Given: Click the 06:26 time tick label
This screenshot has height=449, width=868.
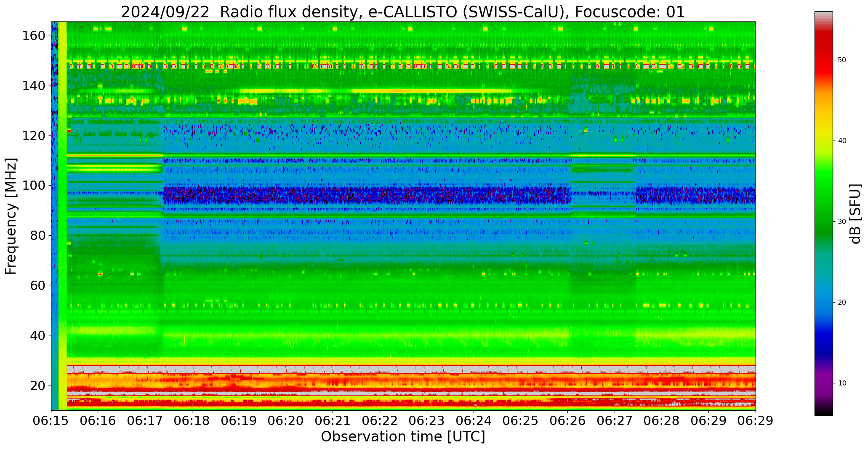Looking at the screenshot, I should (x=567, y=421).
